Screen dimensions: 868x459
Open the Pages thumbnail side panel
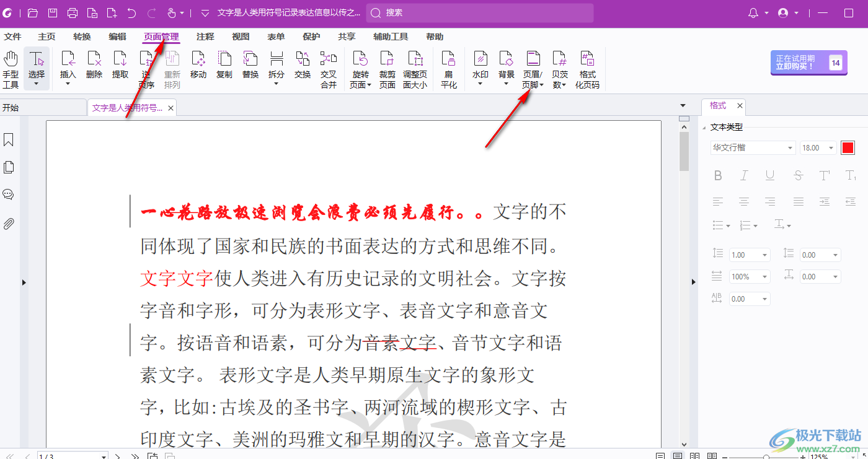[9, 167]
